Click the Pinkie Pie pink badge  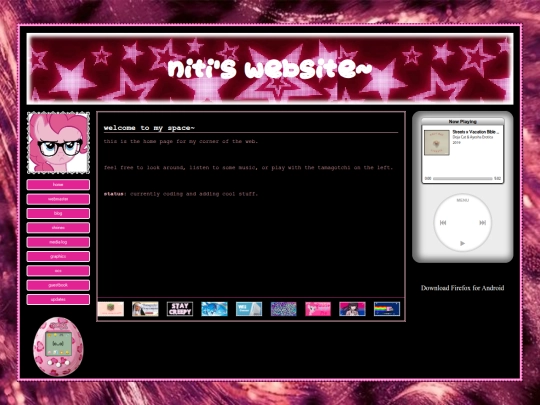[318, 309]
